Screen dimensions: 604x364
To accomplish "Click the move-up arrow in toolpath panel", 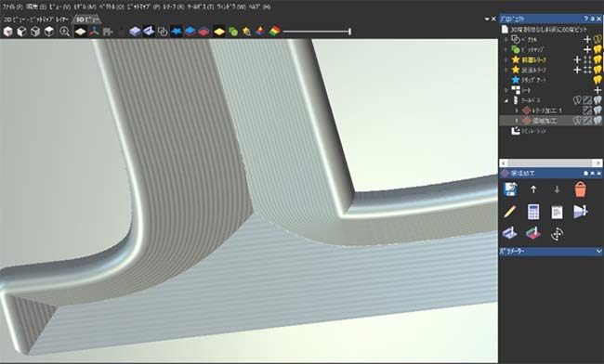I will (533, 189).
